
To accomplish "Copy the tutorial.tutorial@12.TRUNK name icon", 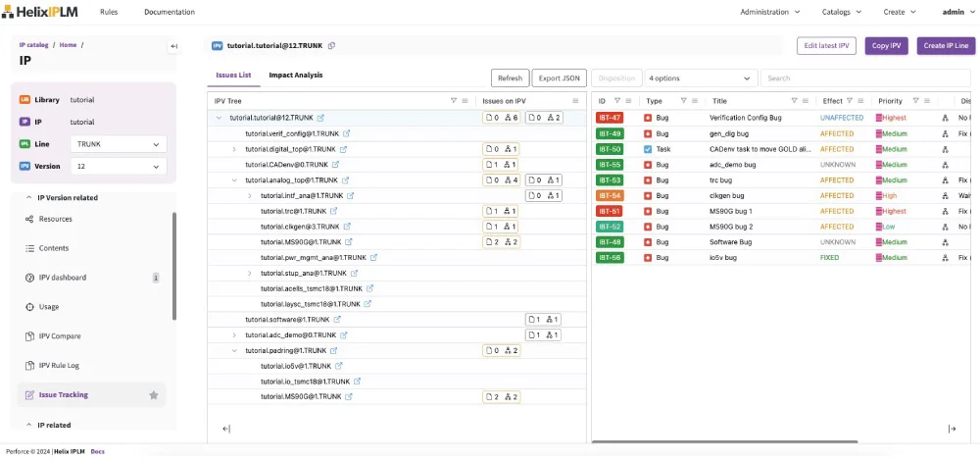I will pos(332,46).
